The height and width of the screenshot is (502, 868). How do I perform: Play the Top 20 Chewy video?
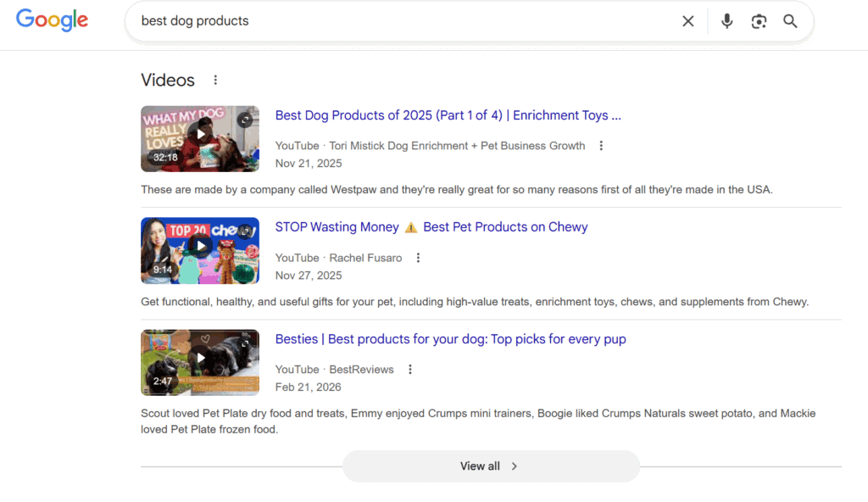point(200,246)
